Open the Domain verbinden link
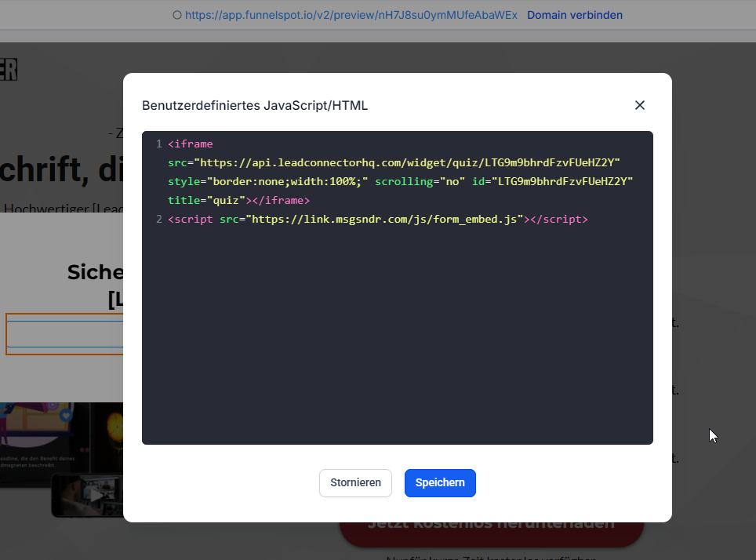 (574, 15)
